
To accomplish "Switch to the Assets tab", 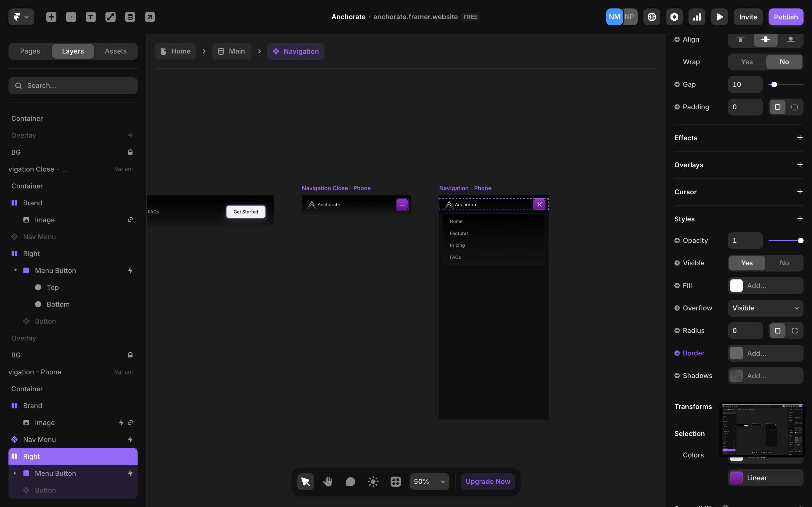I will (x=115, y=51).
